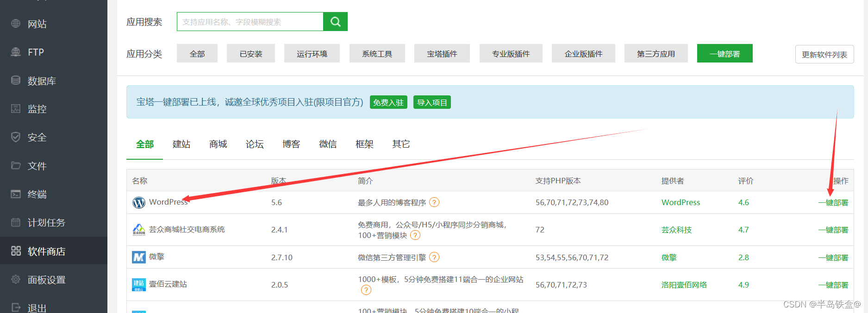Image resolution: width=868 pixels, height=313 pixels.
Task: Click the globe icon next to 网站
Action: [16, 24]
